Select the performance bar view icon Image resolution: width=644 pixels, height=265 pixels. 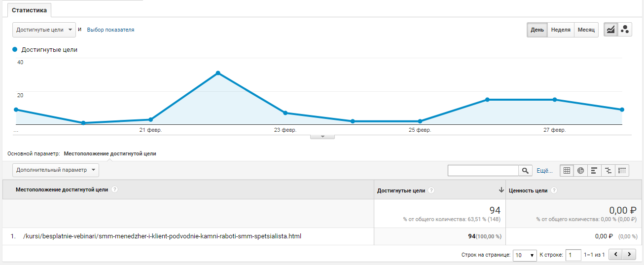[594, 171]
